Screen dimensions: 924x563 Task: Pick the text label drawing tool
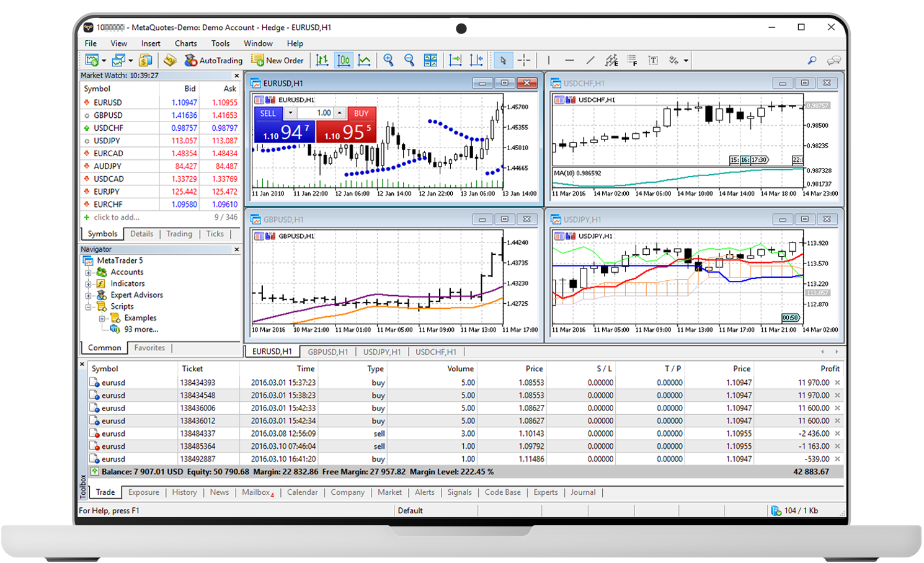click(653, 60)
